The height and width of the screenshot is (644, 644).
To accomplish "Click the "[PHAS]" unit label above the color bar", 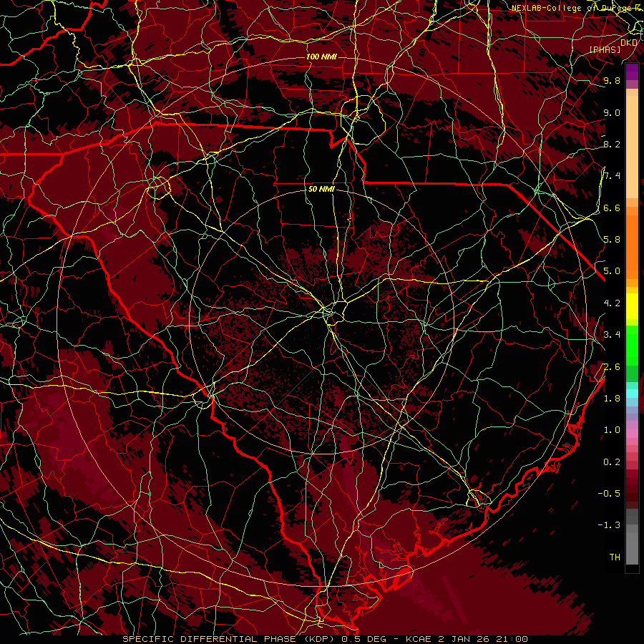I will pos(605,49).
